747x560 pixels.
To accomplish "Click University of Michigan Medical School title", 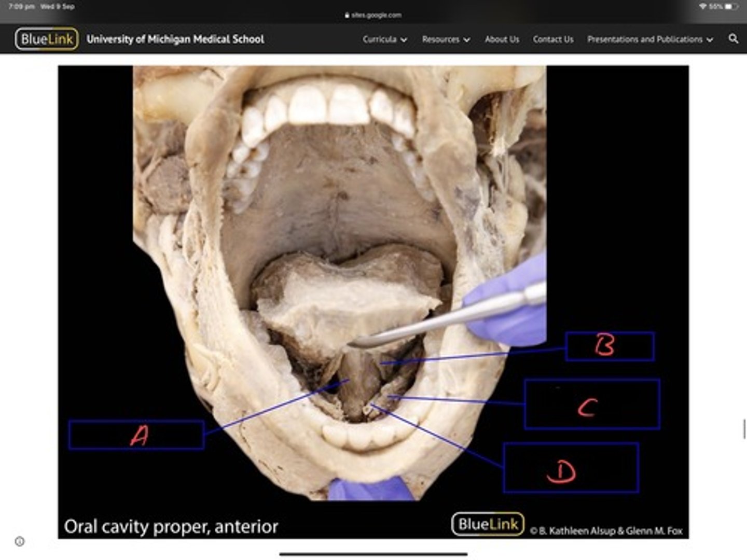I will click(175, 39).
